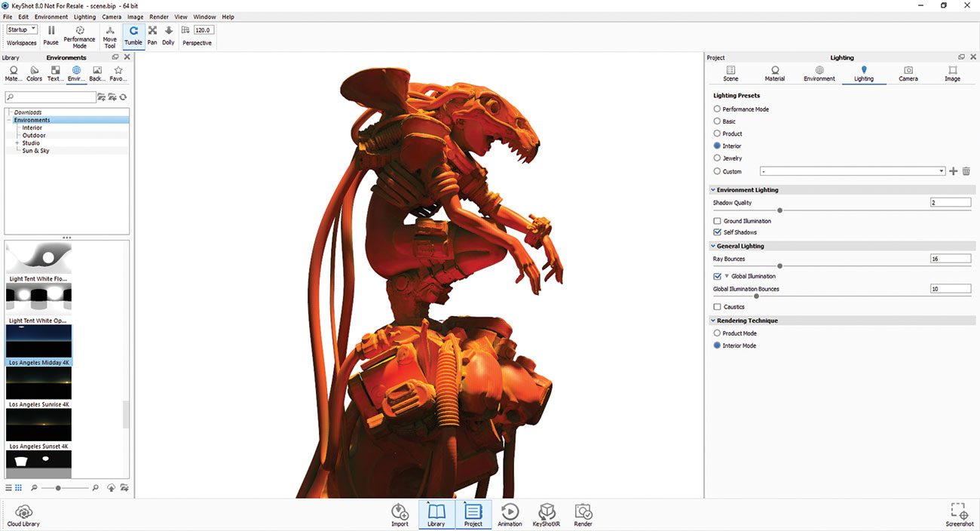Open the Render menu in the menu bar
This screenshot has height=531, width=980.
pos(159,17)
